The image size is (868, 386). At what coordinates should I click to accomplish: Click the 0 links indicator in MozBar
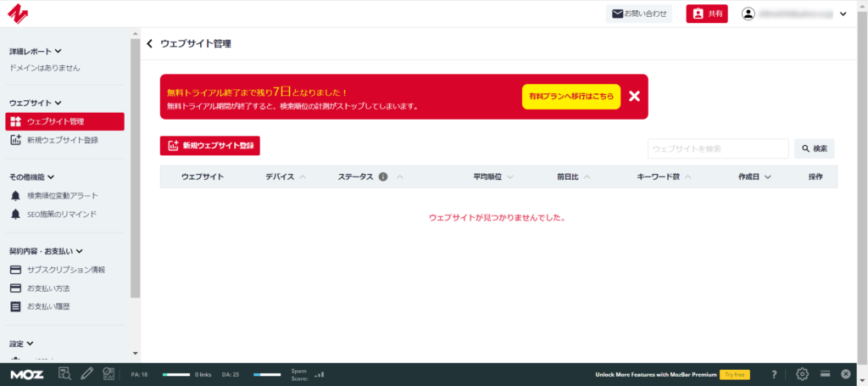(203, 374)
